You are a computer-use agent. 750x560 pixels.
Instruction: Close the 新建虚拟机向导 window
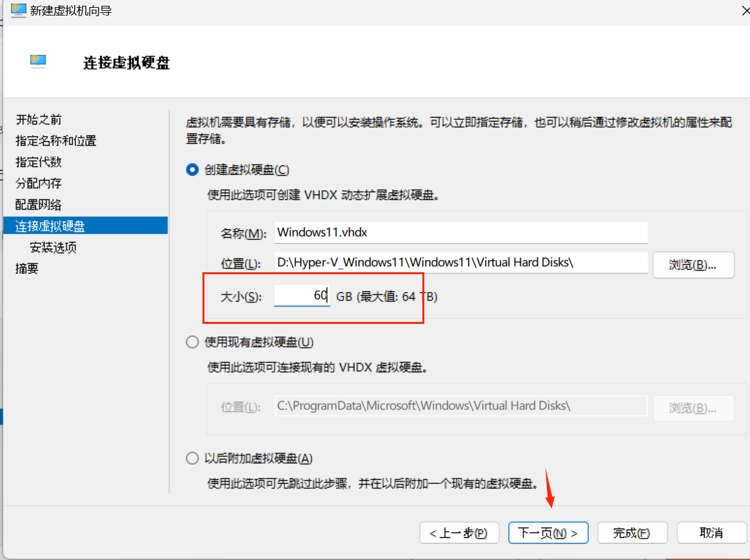(x=745, y=10)
